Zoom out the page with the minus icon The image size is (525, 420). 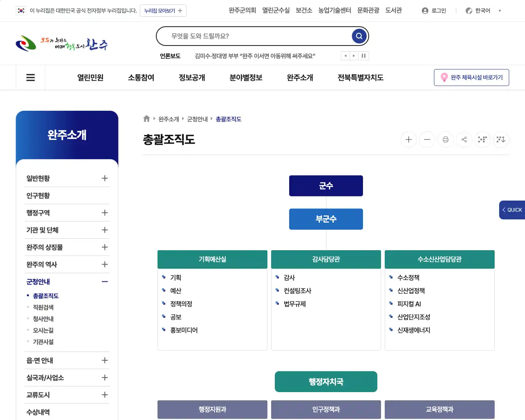pyautogui.click(x=427, y=139)
